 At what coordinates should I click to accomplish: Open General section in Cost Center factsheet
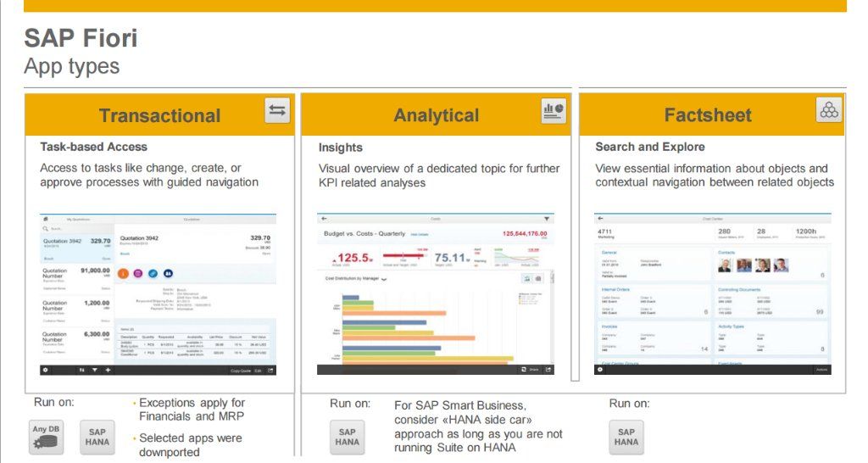click(609, 253)
